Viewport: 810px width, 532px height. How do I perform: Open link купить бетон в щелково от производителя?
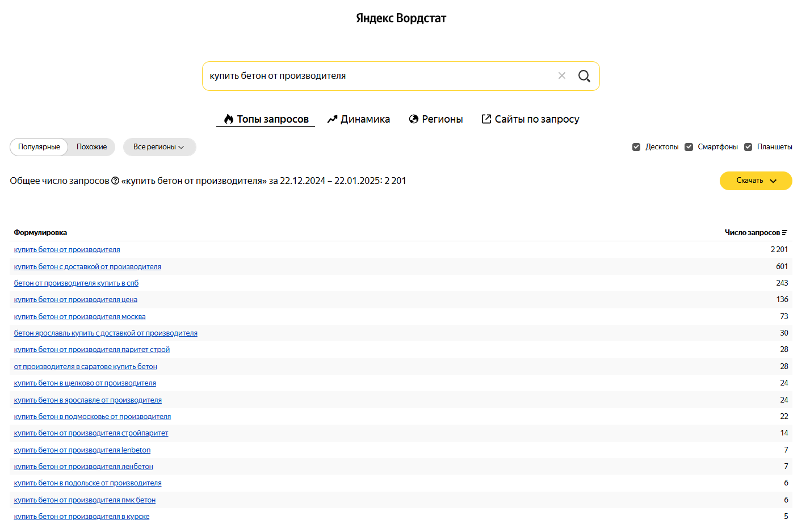tap(85, 383)
